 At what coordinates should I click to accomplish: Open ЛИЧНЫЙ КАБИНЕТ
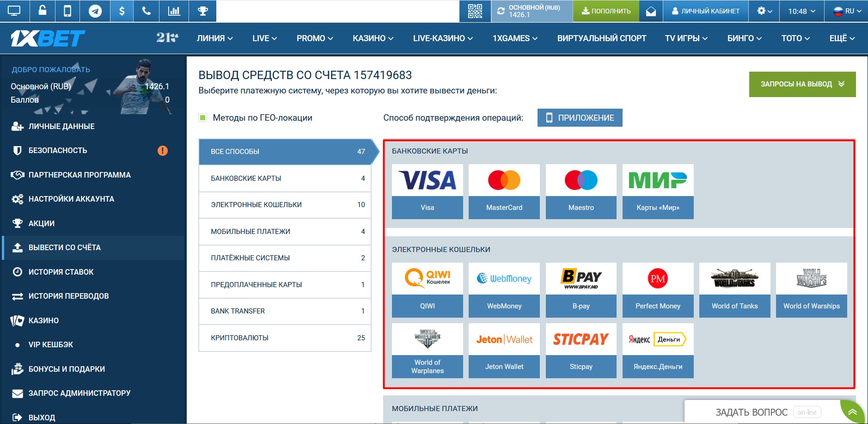[706, 11]
